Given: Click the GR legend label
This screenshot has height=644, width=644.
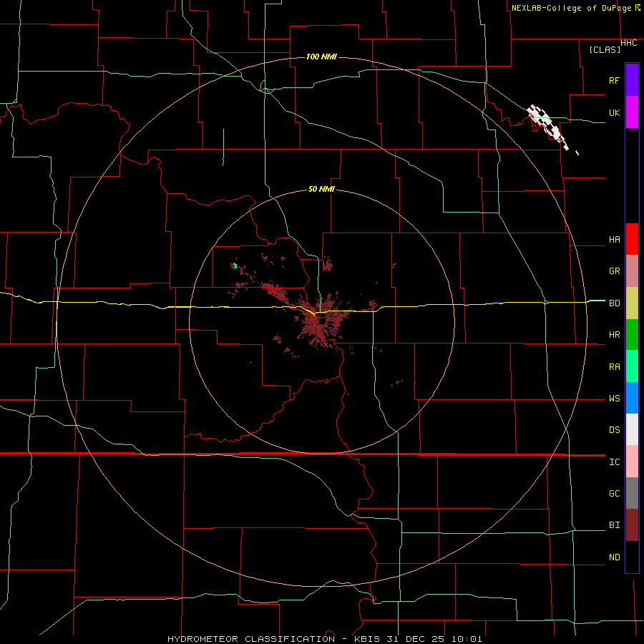Looking at the screenshot, I should pos(614,271).
